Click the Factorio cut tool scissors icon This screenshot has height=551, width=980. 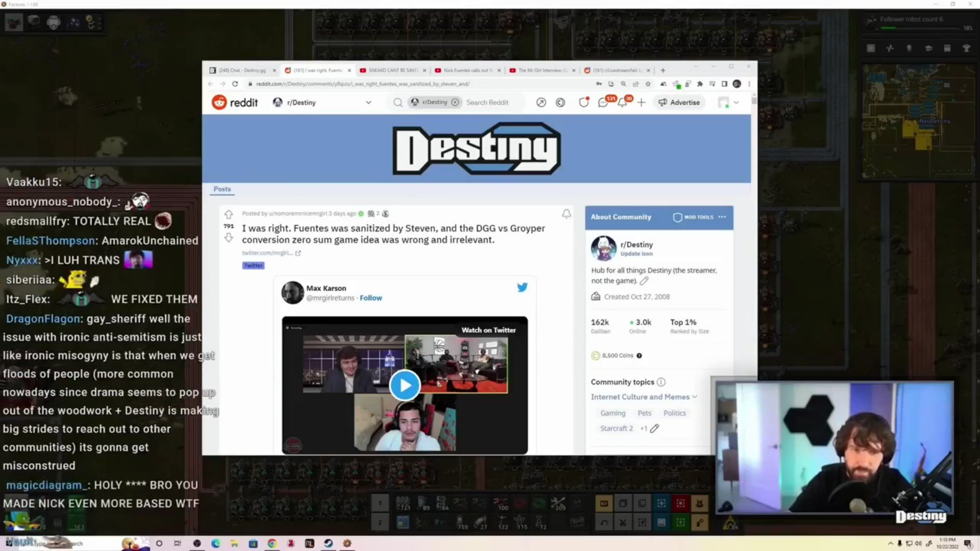pyautogui.click(x=623, y=522)
